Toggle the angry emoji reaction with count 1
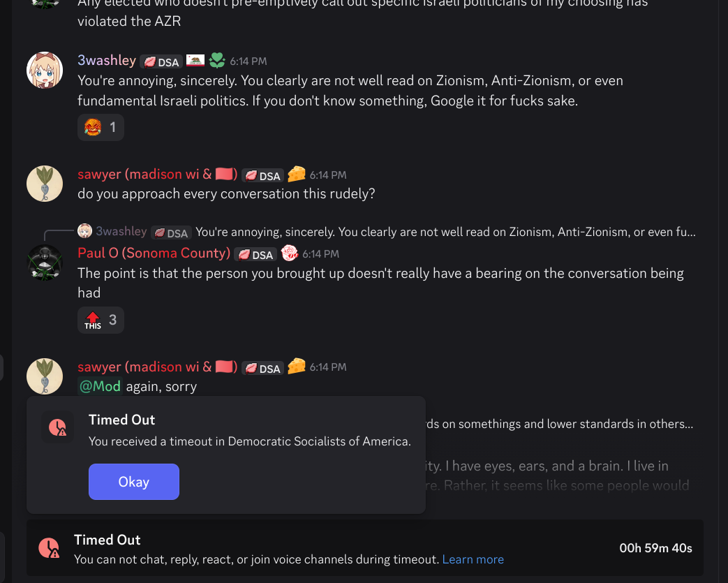Image resolution: width=728 pixels, height=583 pixels. (101, 127)
